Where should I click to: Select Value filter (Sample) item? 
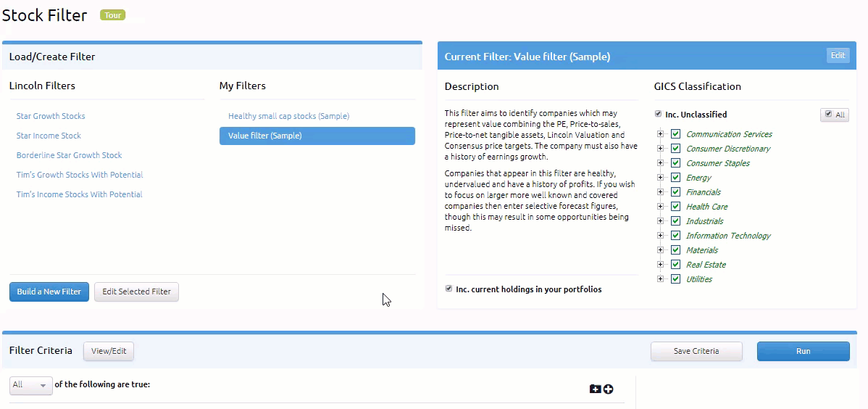click(x=317, y=136)
